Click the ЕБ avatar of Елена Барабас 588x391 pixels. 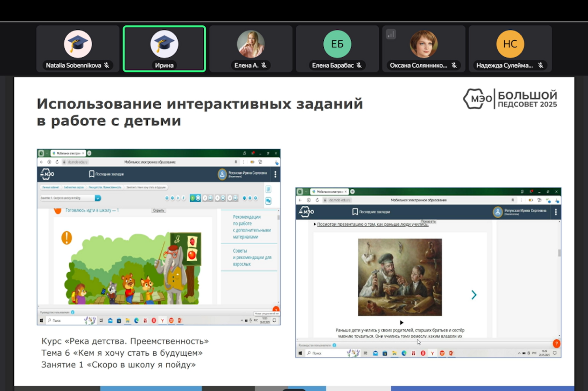(x=337, y=44)
